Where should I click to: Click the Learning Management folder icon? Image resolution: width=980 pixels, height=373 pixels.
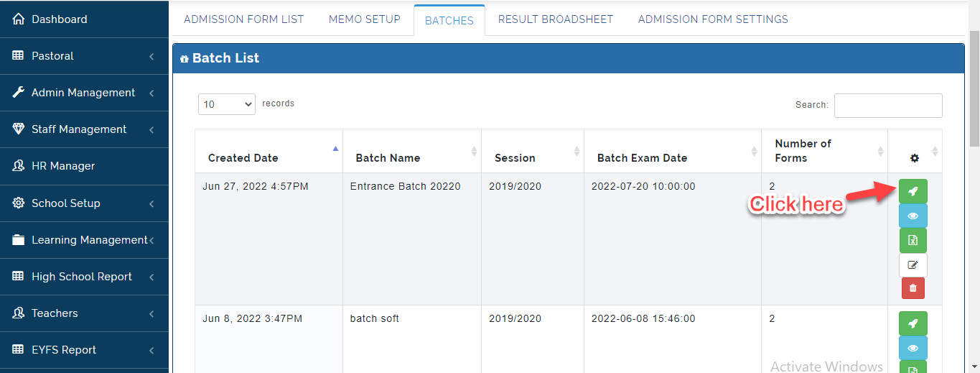point(19,240)
